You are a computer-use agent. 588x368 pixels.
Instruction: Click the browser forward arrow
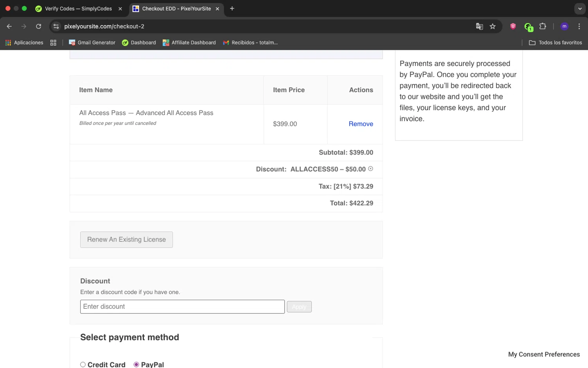click(x=24, y=26)
